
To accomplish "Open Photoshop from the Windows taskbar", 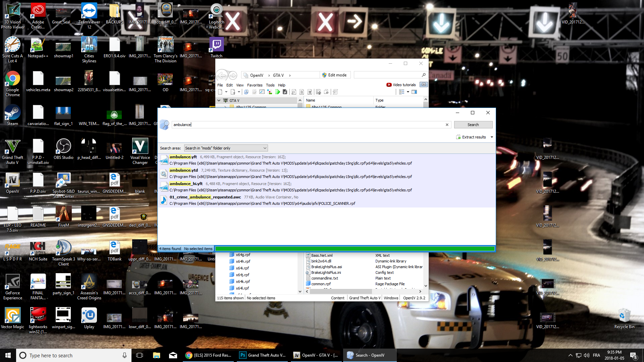I will tap(263, 355).
